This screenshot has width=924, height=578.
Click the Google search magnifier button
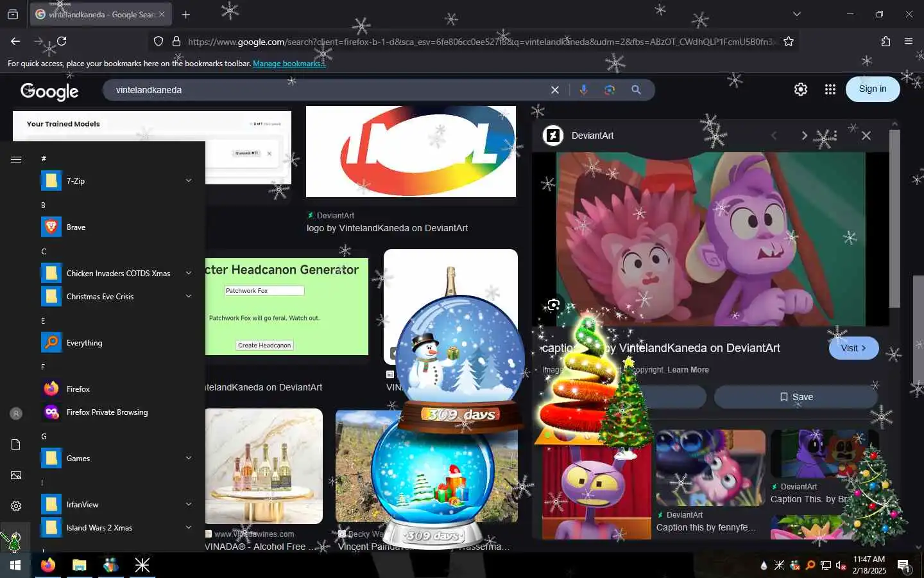(636, 90)
